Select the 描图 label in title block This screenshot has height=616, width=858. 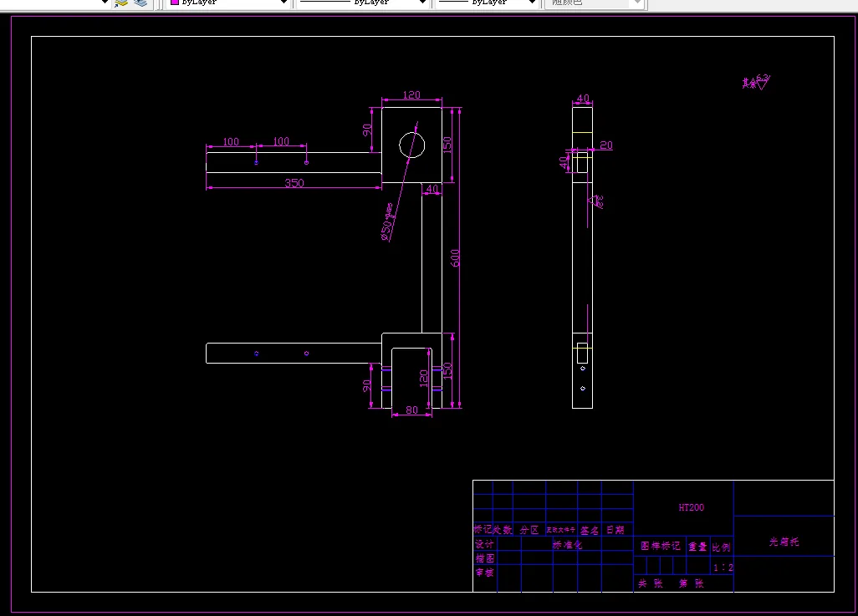484,558
